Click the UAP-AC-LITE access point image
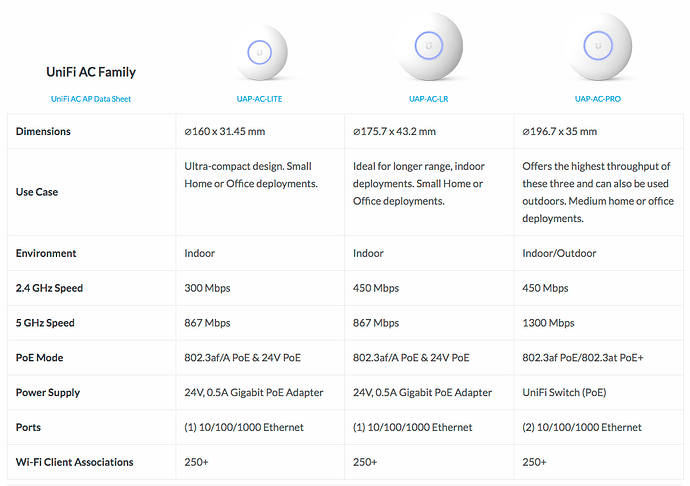Image resolution: width=690 pixels, height=486 pixels. (x=260, y=53)
